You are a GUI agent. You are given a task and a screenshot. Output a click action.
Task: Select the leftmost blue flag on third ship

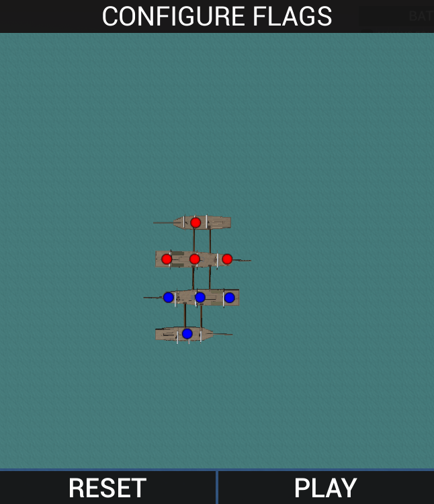169,297
